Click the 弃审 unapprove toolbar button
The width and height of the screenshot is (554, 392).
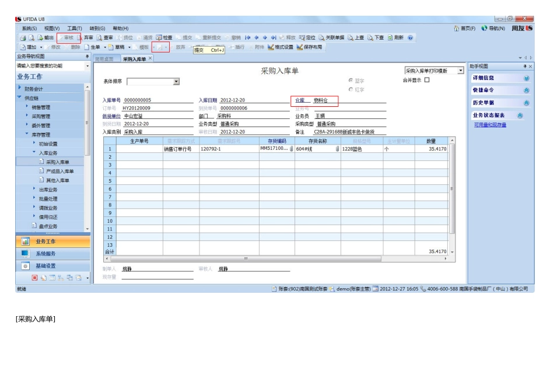tap(86, 38)
